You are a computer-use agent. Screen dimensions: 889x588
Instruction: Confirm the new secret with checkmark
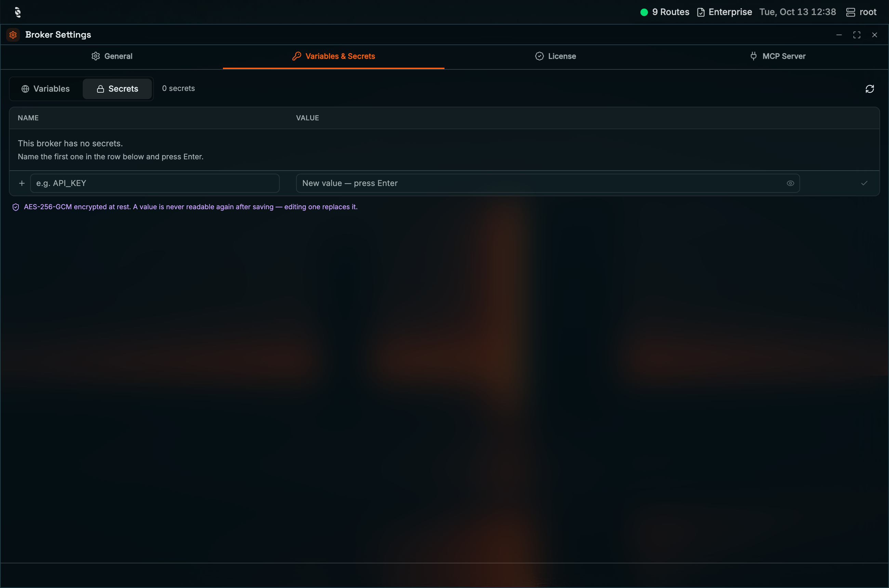click(x=864, y=183)
